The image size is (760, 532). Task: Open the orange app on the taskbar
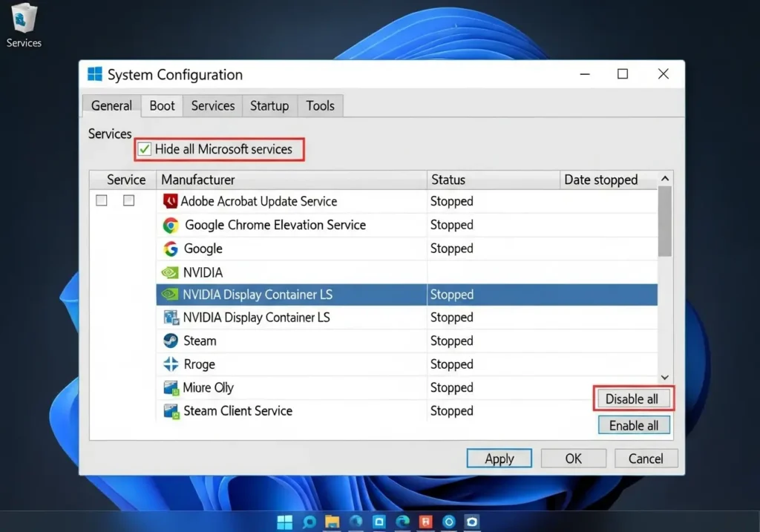[x=425, y=522]
